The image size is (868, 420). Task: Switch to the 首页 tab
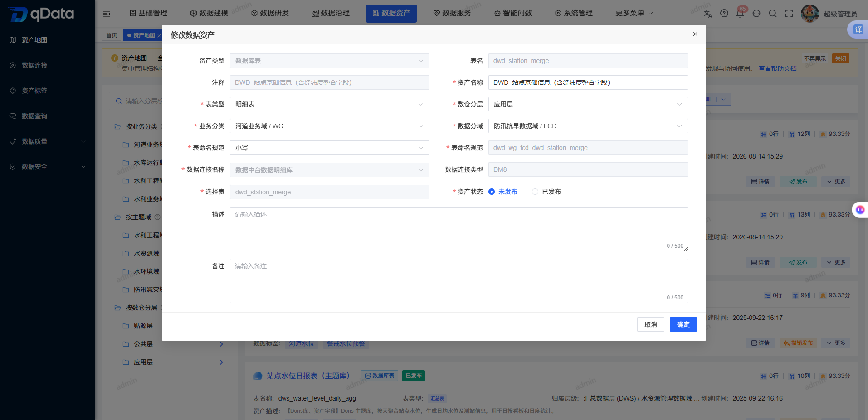click(112, 35)
